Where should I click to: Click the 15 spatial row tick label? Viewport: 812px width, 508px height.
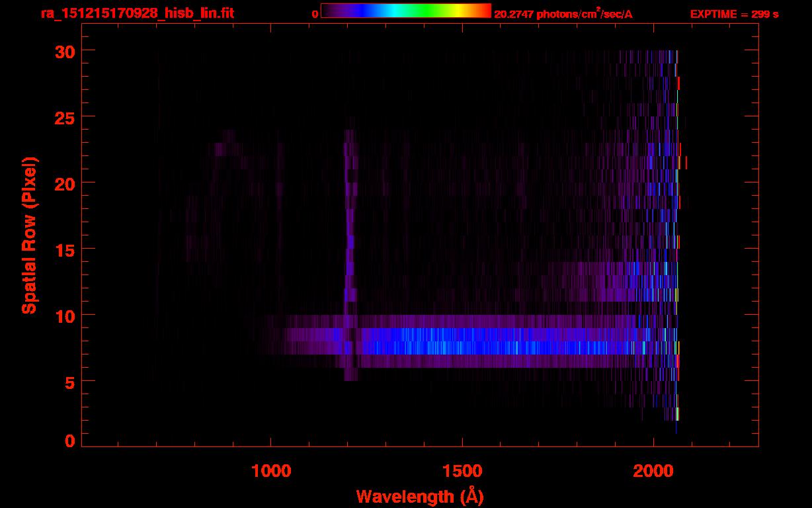[x=63, y=249]
